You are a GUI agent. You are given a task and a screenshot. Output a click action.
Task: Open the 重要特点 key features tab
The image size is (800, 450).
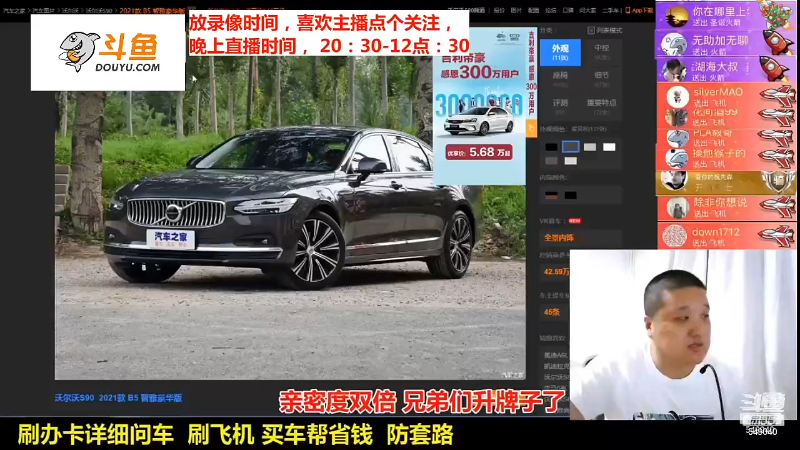pos(602,106)
